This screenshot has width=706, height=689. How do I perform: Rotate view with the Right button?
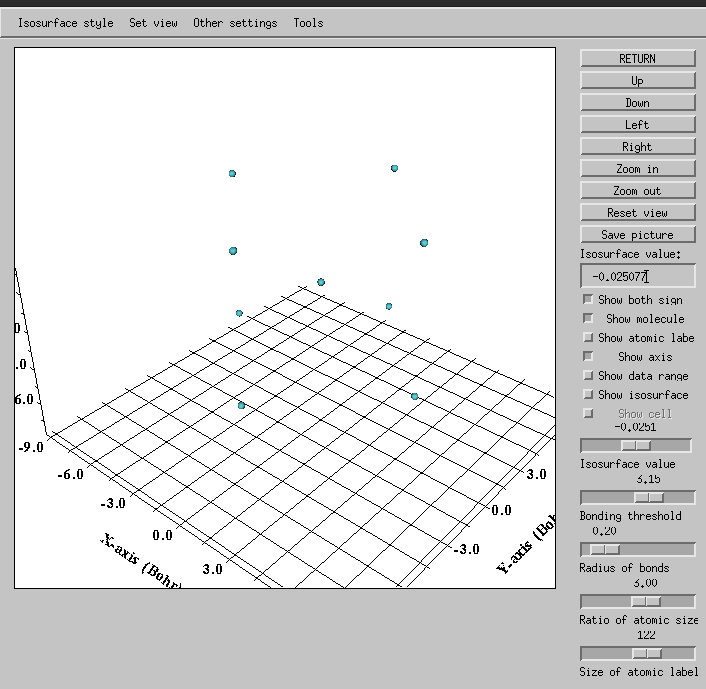click(x=638, y=147)
